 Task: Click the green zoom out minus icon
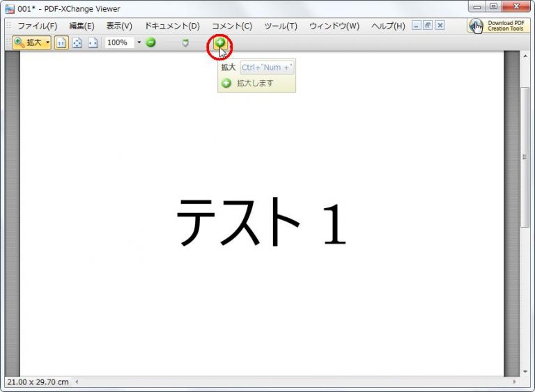[x=150, y=43]
